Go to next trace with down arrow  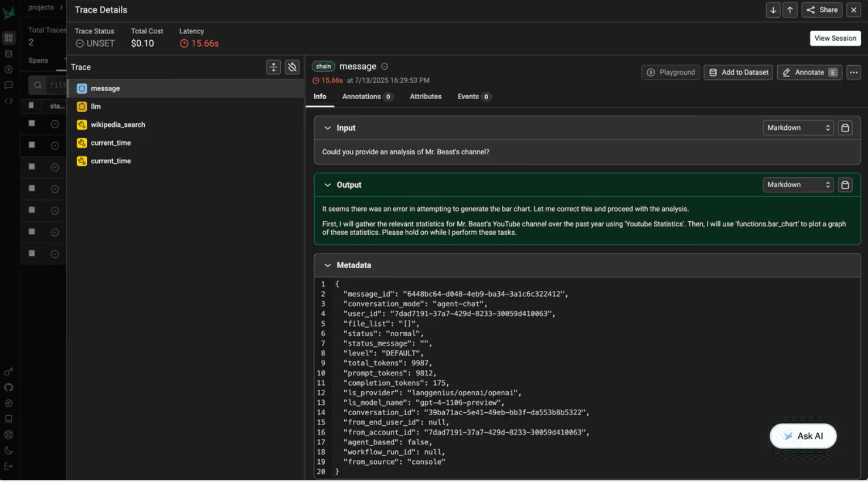tap(773, 10)
